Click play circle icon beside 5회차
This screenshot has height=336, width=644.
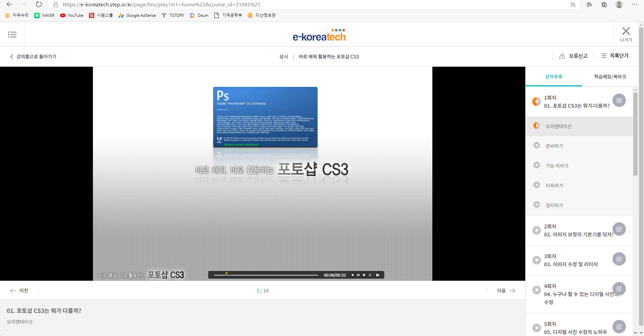pos(537,328)
